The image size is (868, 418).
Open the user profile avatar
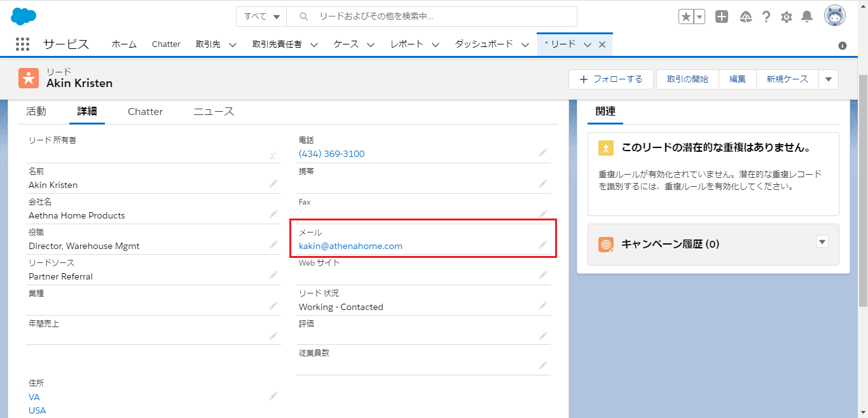[835, 16]
